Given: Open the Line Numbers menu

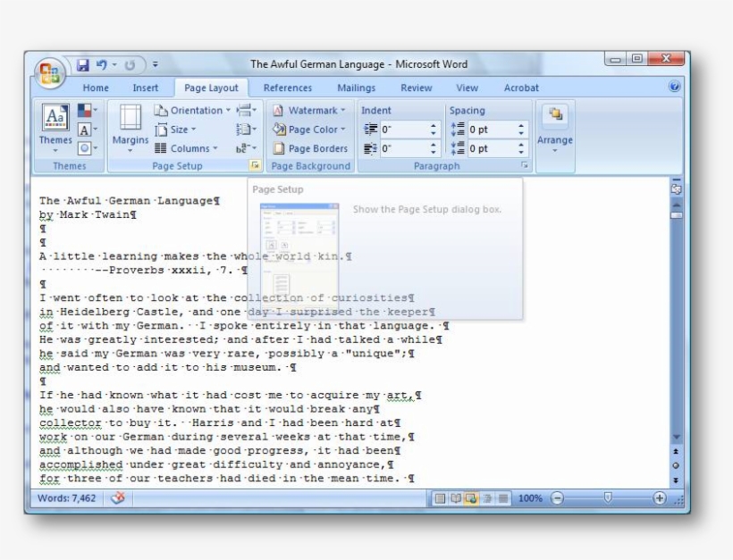Looking at the screenshot, I should click(x=246, y=130).
